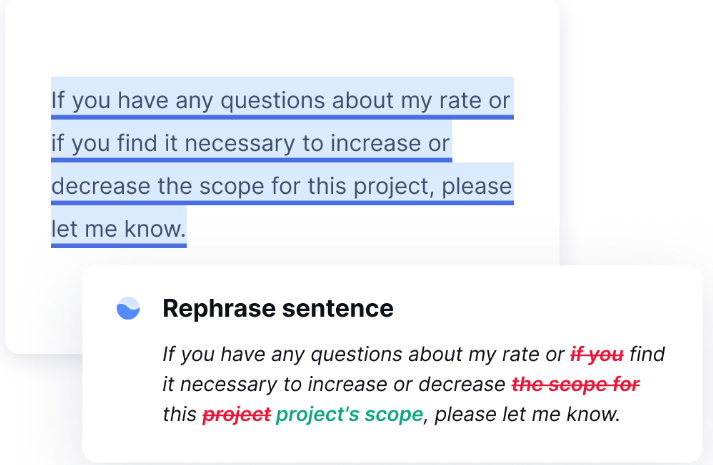Click "decrease" in the italic suggestion text
Screen dimensions: 713x465
pyautogui.click(x=468, y=384)
